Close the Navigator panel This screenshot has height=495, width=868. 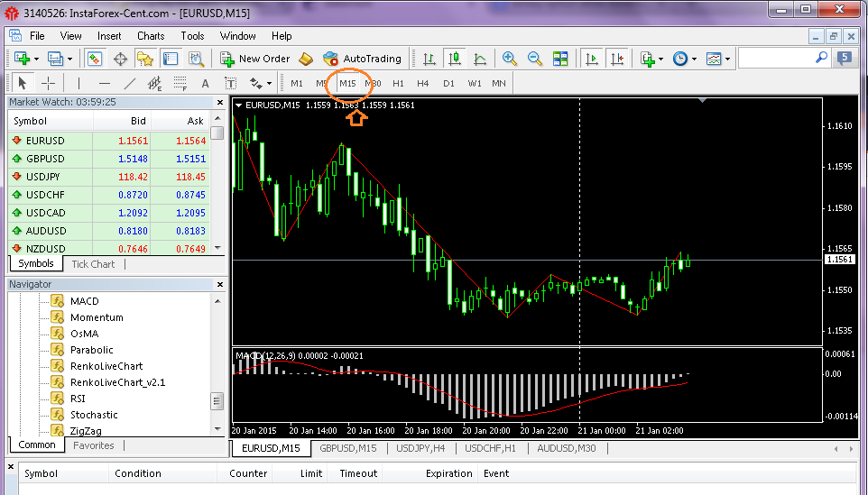(220, 284)
